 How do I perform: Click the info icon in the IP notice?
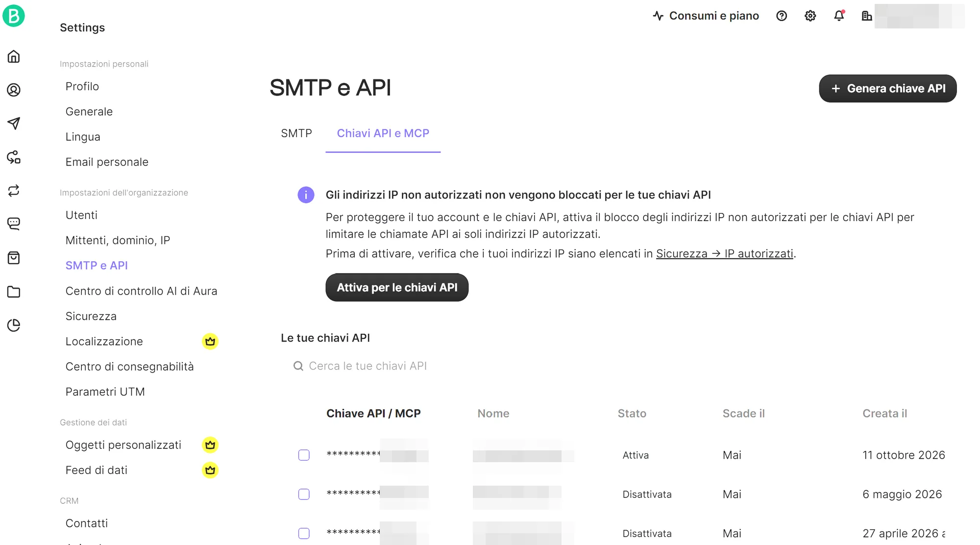point(306,195)
